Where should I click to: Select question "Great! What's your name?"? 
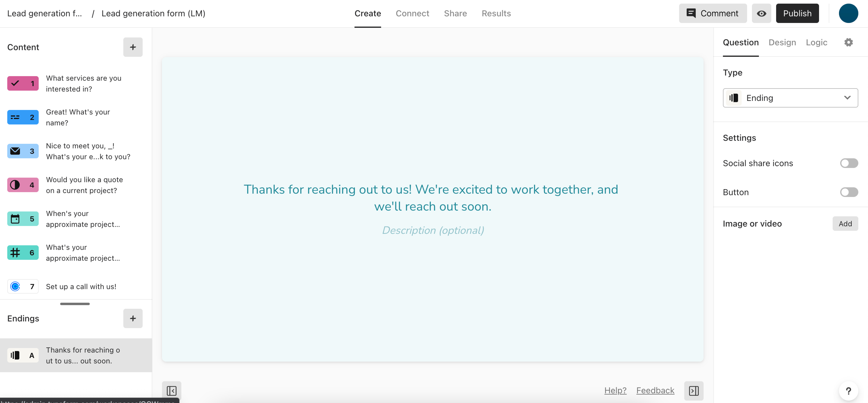pos(76,117)
